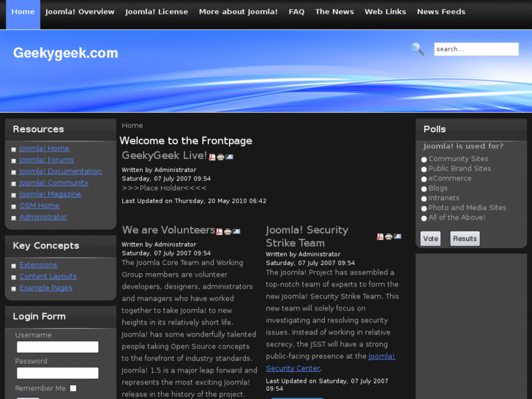The width and height of the screenshot is (532, 399).
Task: Click print icon next to GeekyGeek Live!
Action: pos(220,157)
